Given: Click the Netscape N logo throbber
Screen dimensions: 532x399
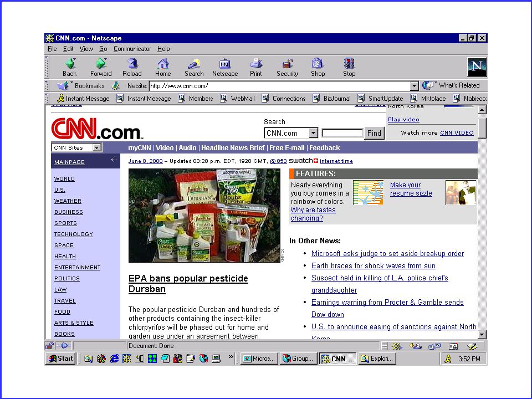Looking at the screenshot, I should pos(477,67).
